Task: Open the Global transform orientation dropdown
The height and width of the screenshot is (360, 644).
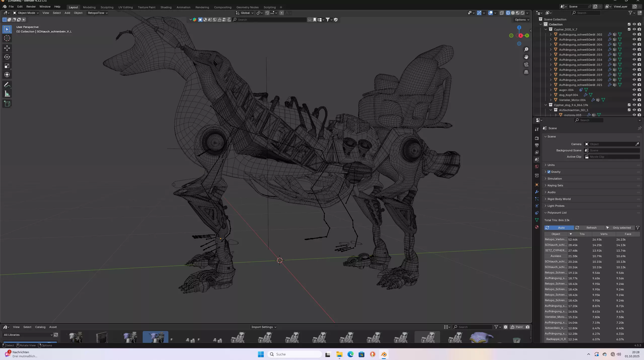Action: click(245, 13)
